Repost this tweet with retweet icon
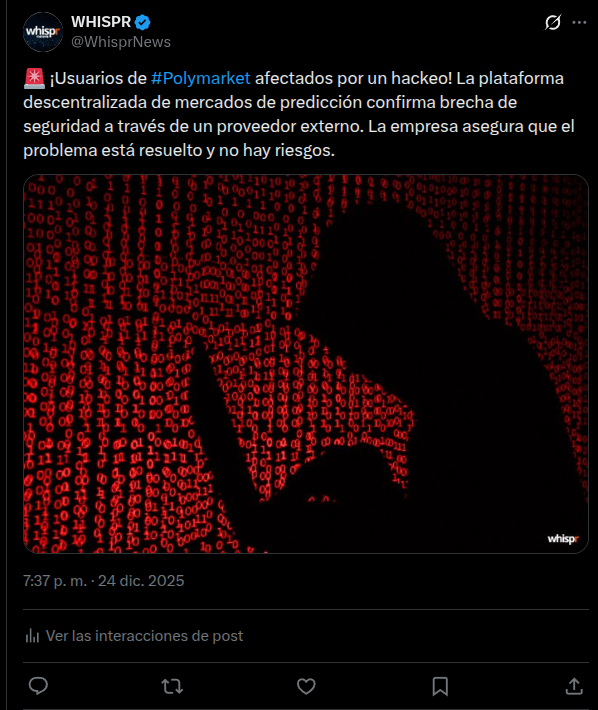Viewport: 598px width, 710px height. [172, 686]
